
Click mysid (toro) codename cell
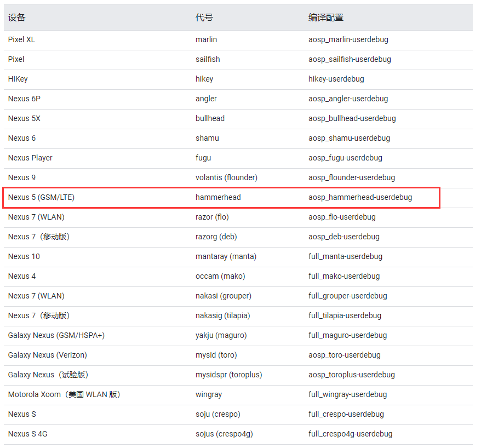tap(216, 355)
